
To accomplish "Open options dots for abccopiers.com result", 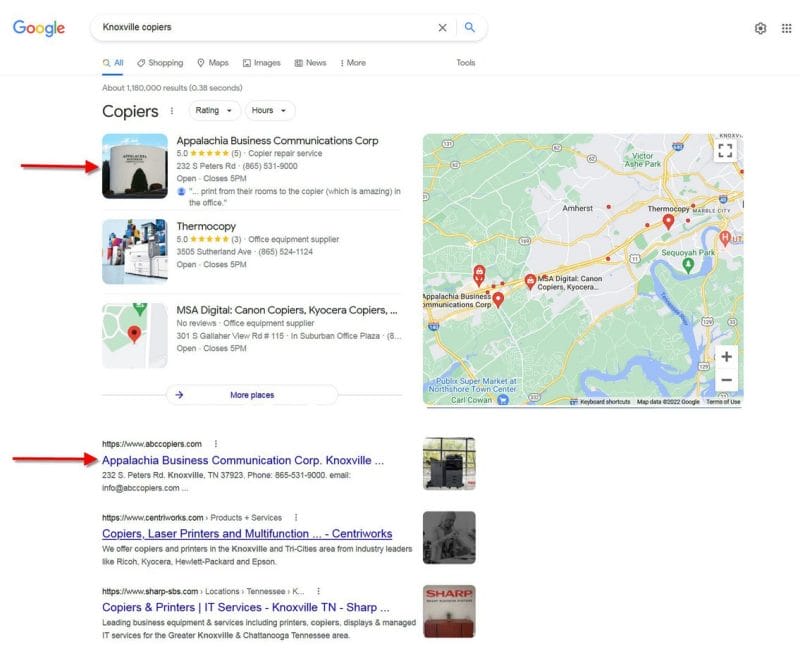I will (x=216, y=444).
